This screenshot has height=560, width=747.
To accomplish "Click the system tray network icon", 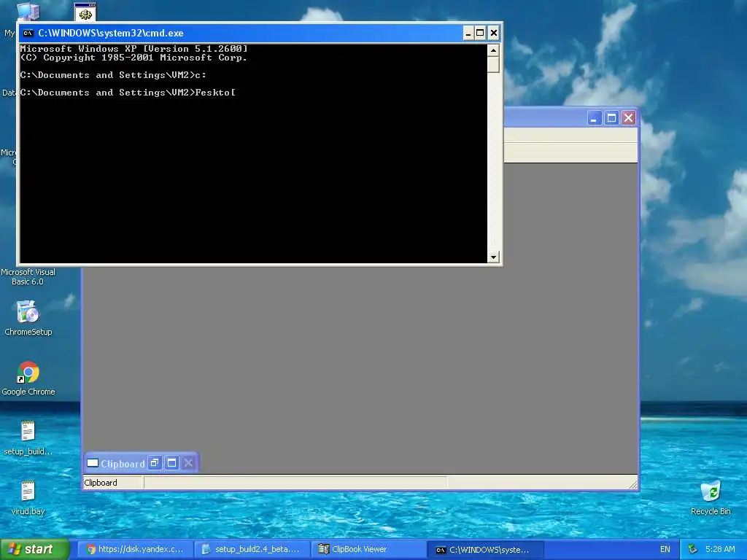I will point(693,549).
